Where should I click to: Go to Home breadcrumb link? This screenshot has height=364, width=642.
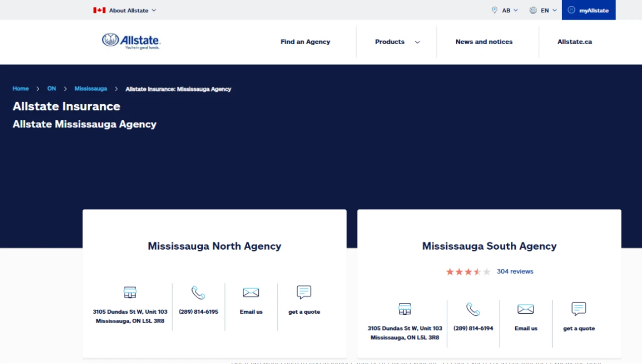[20, 88]
